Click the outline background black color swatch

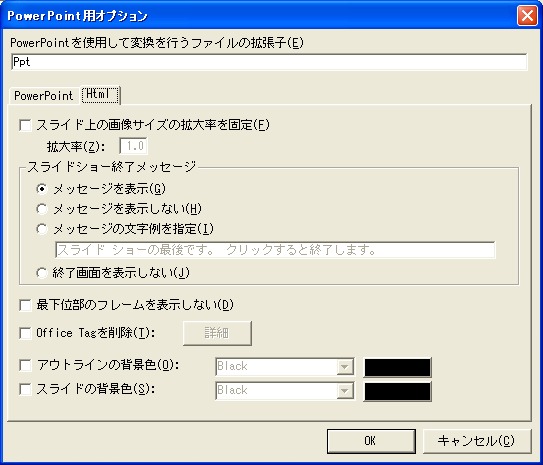point(398,367)
